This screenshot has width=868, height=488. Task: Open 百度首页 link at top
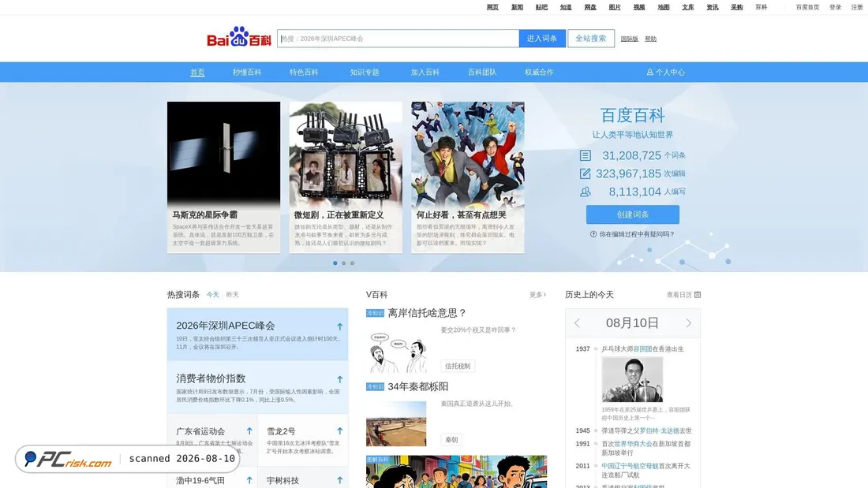(807, 7)
